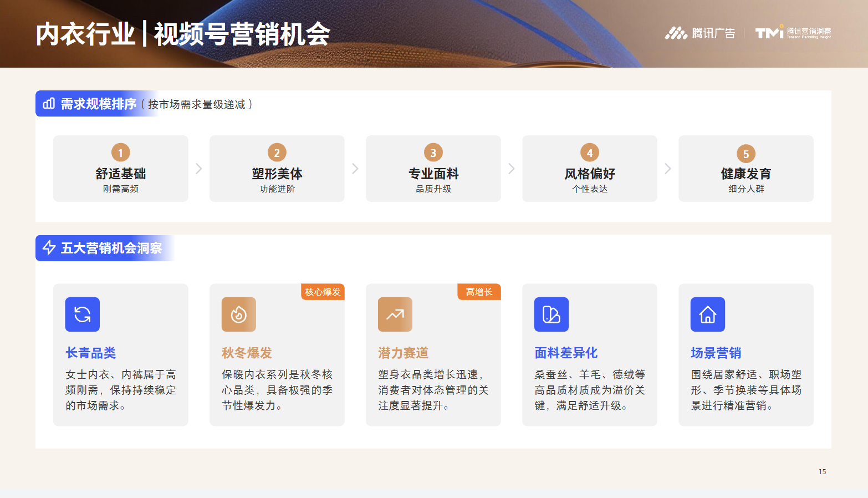The height and width of the screenshot is (498, 868).
Task: Click the house icon above 场景营销
Action: coord(708,314)
